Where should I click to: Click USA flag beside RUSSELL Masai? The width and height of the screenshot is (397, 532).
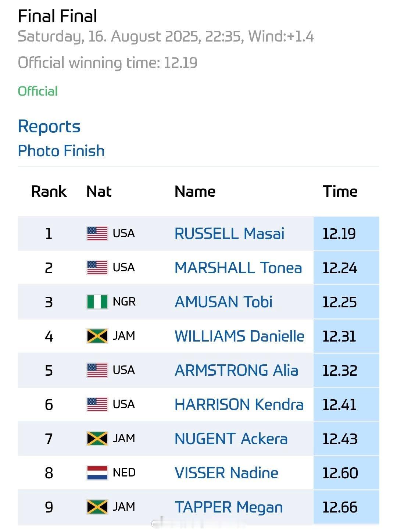(x=97, y=233)
